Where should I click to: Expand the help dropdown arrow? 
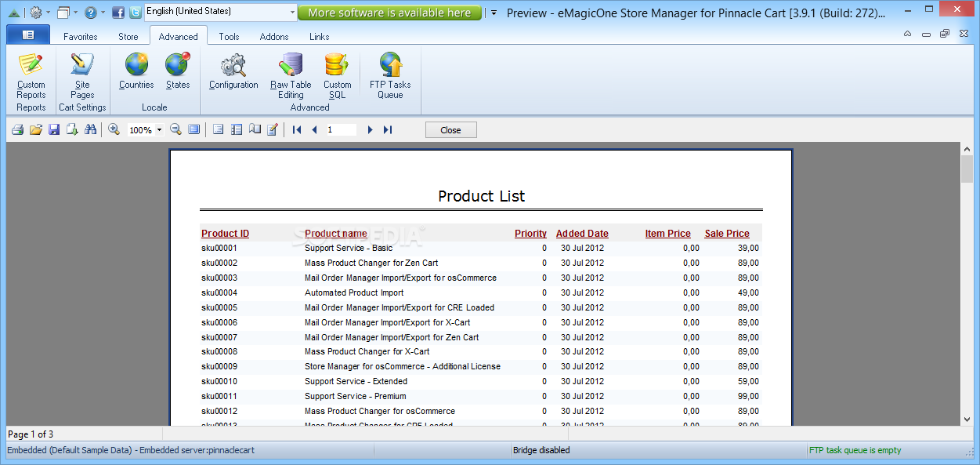tap(103, 13)
